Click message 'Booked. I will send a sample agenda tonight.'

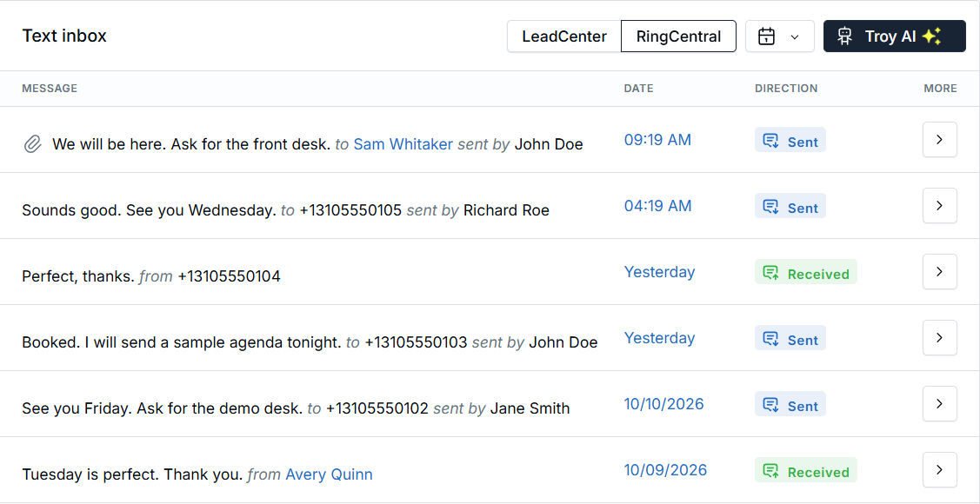pyautogui.click(x=182, y=342)
